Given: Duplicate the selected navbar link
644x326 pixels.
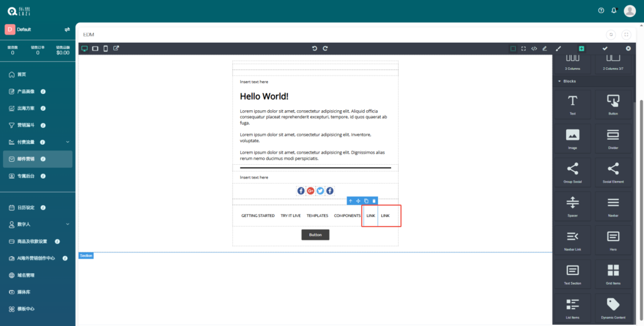Looking at the screenshot, I should tap(366, 201).
